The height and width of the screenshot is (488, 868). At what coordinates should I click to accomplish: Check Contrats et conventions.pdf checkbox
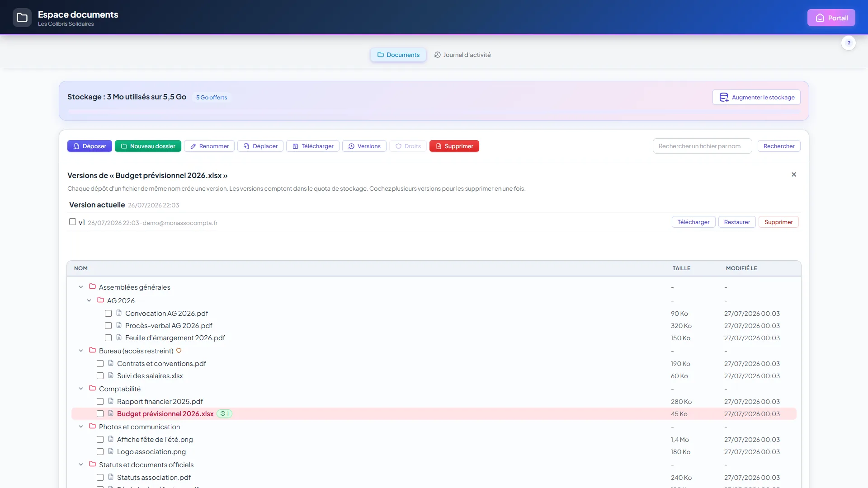click(100, 363)
